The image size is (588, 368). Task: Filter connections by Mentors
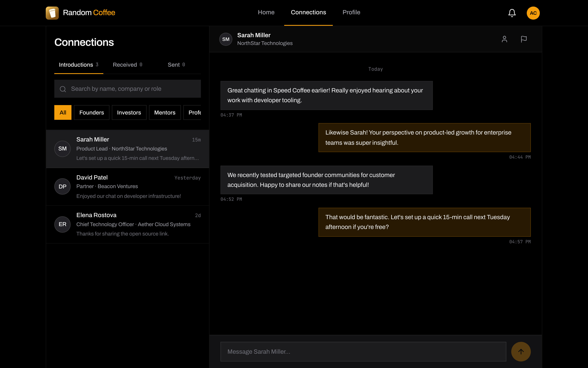[165, 112]
